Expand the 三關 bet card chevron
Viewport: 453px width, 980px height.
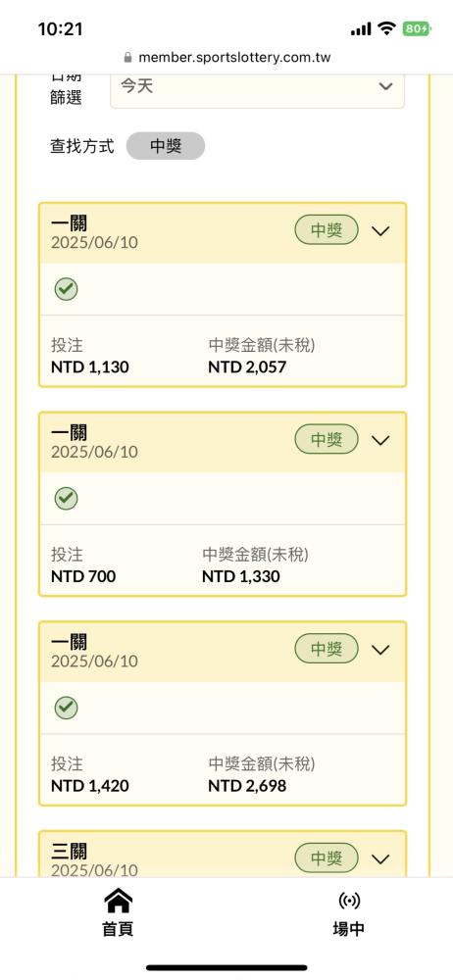point(380,859)
